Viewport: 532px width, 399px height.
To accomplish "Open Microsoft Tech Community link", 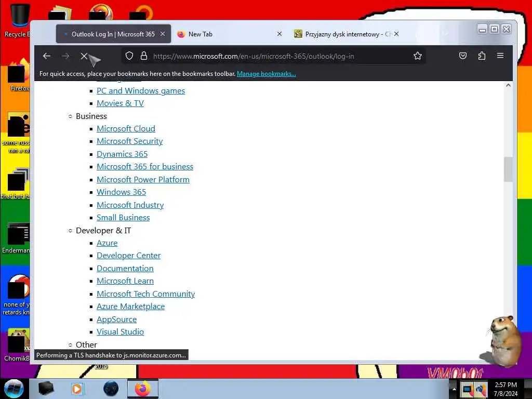I will click(146, 294).
